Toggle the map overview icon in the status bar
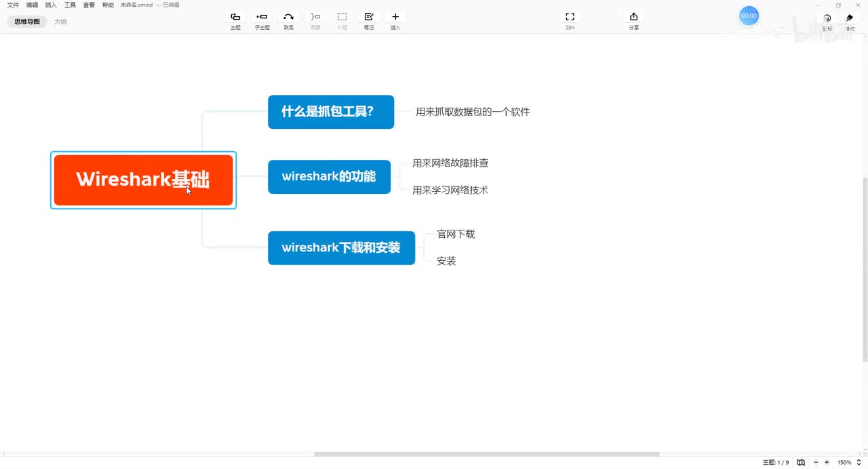Viewport: 868px width, 469px height. pyautogui.click(x=801, y=462)
